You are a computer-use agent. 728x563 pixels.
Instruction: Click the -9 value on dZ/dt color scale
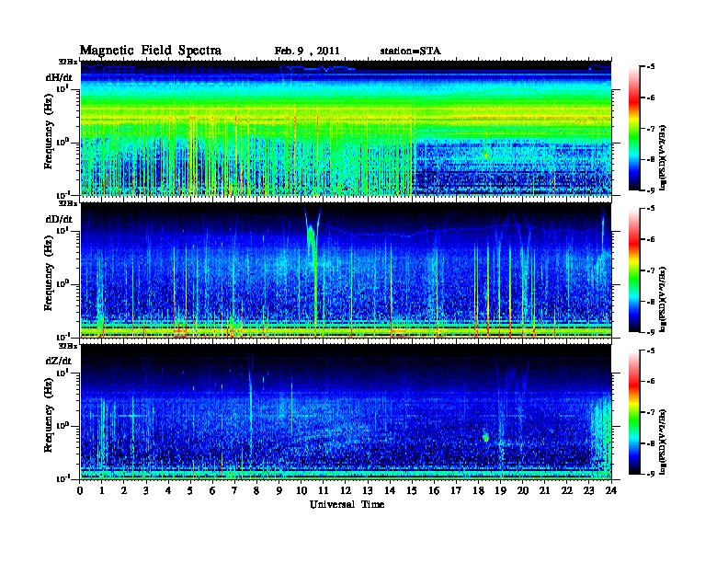pyautogui.click(x=651, y=474)
